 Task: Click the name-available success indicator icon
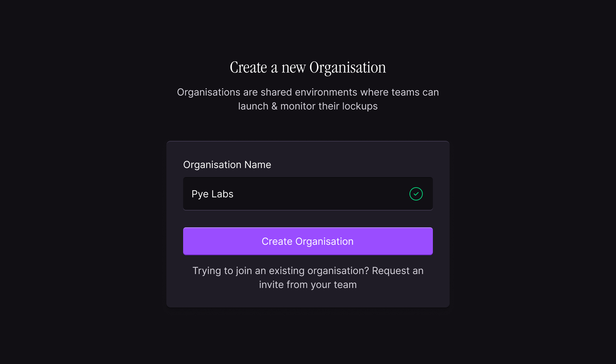pos(416,194)
